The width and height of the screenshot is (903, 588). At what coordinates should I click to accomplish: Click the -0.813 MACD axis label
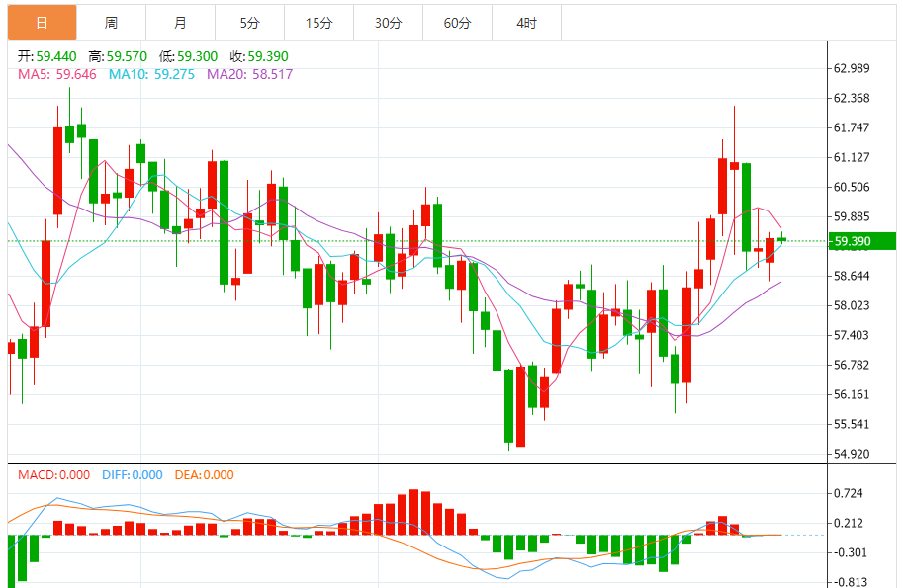point(850,582)
